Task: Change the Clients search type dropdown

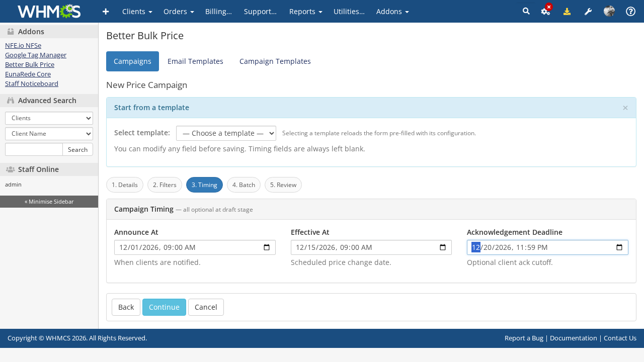Action: coord(48,118)
